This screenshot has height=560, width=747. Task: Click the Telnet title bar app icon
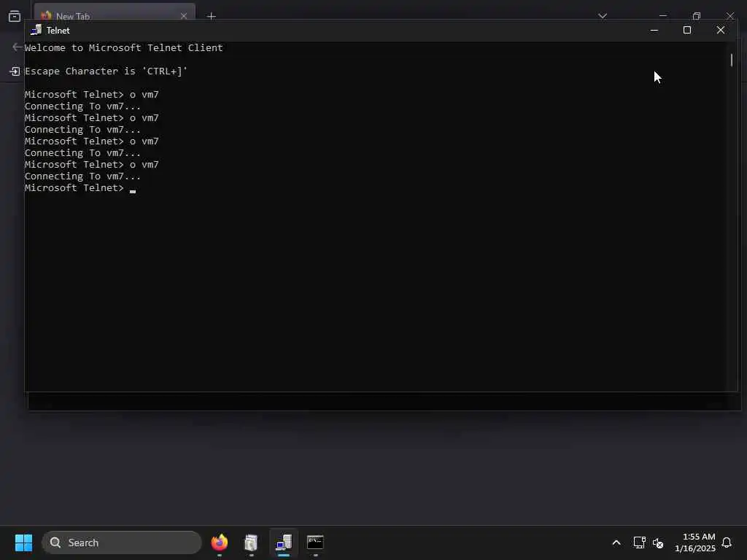click(36, 30)
